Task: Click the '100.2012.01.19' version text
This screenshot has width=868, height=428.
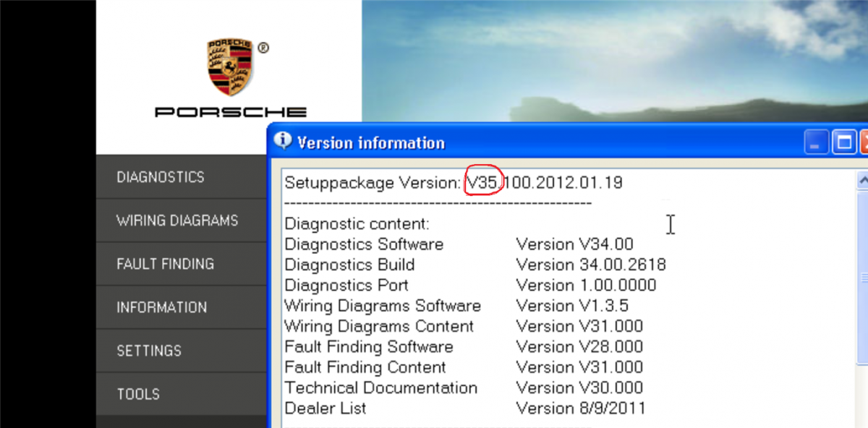Action: click(x=563, y=182)
